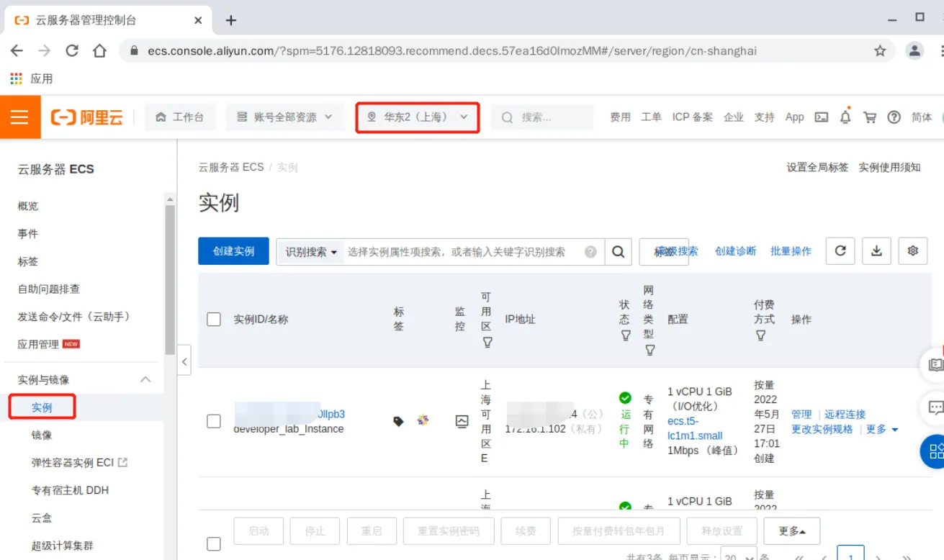This screenshot has width=944, height=560.
Task: Open column settings gear icon above the table
Action: 913,250
